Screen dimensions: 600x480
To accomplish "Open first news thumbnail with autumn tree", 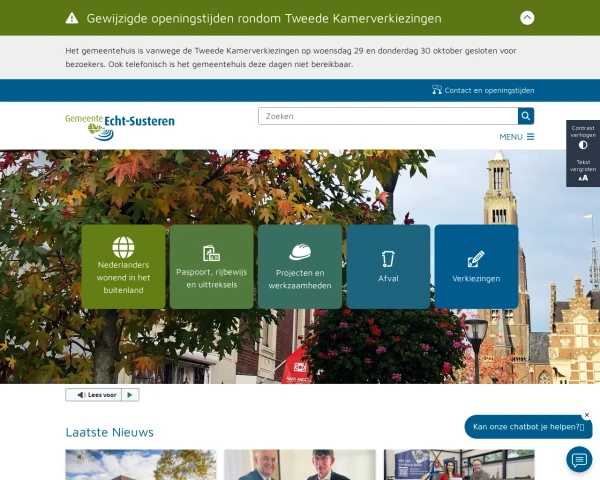I will click(140, 465).
